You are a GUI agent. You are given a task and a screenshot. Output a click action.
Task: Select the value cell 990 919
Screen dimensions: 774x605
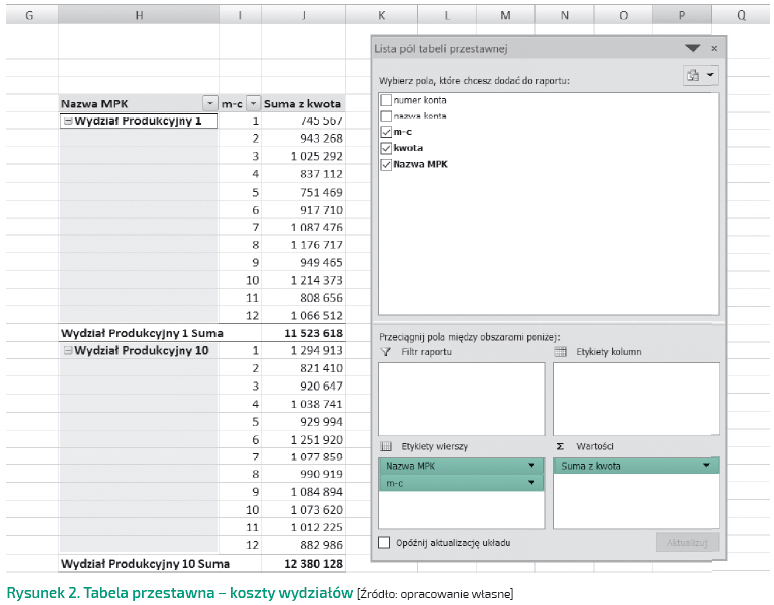pyautogui.click(x=303, y=474)
